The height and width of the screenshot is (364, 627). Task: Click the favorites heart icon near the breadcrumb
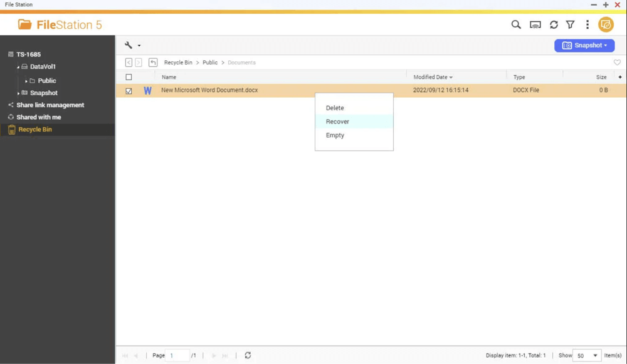point(617,62)
